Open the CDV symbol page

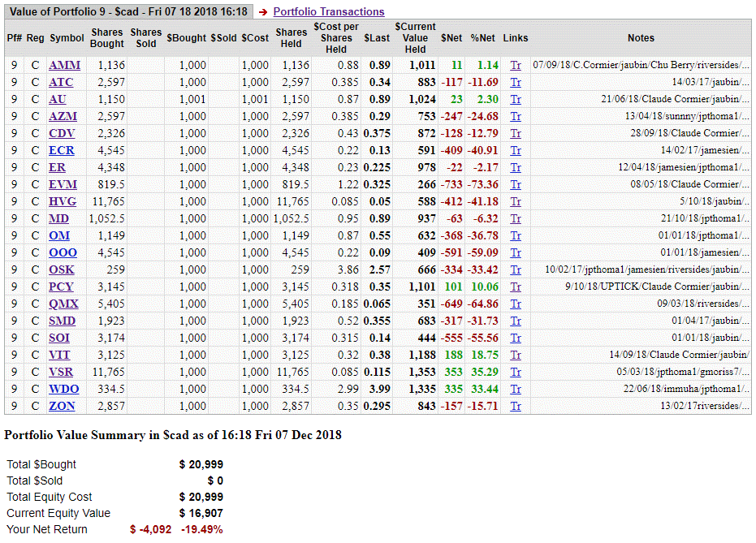pyautogui.click(x=62, y=133)
